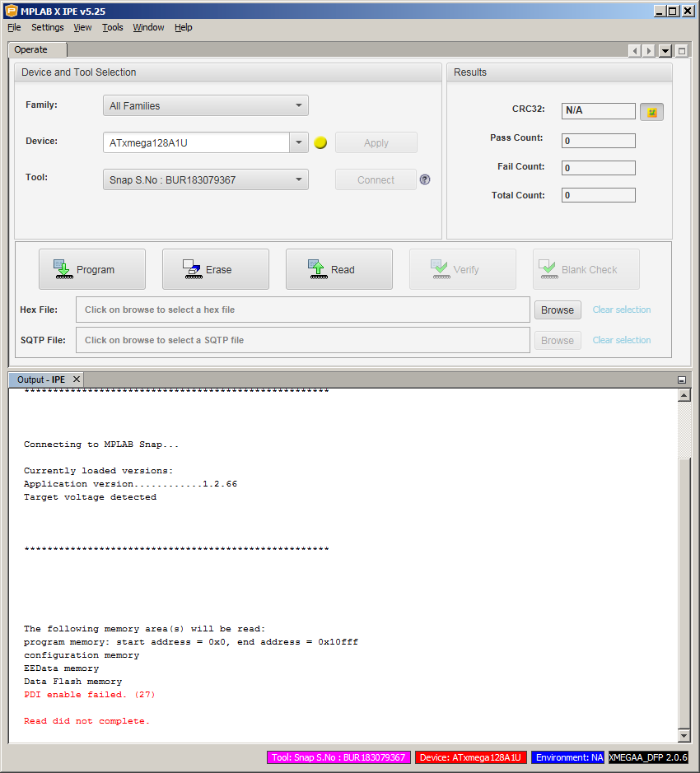Select the Operate tab

pos(38,49)
